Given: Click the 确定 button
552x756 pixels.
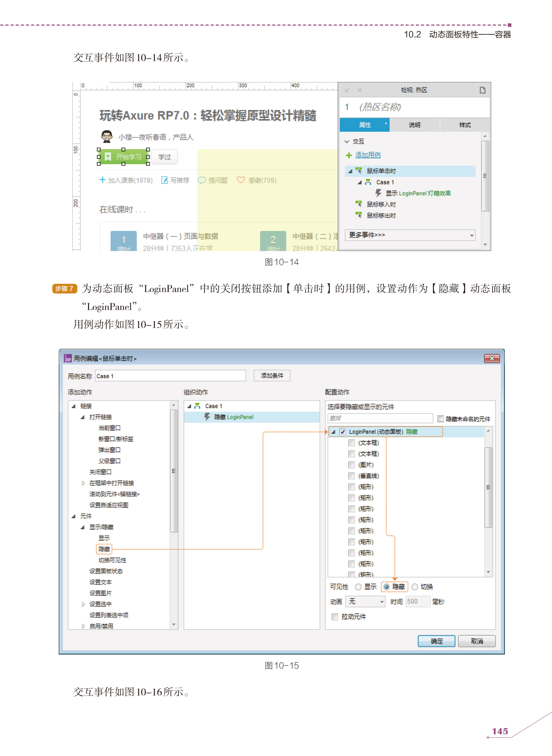Looking at the screenshot, I should coord(436,641).
